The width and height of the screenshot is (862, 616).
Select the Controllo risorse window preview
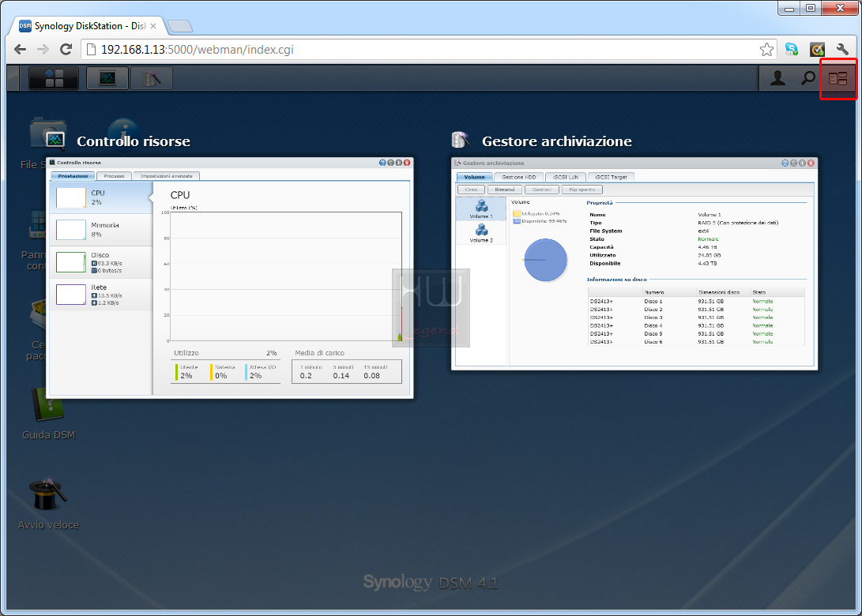pyautogui.click(x=230, y=278)
